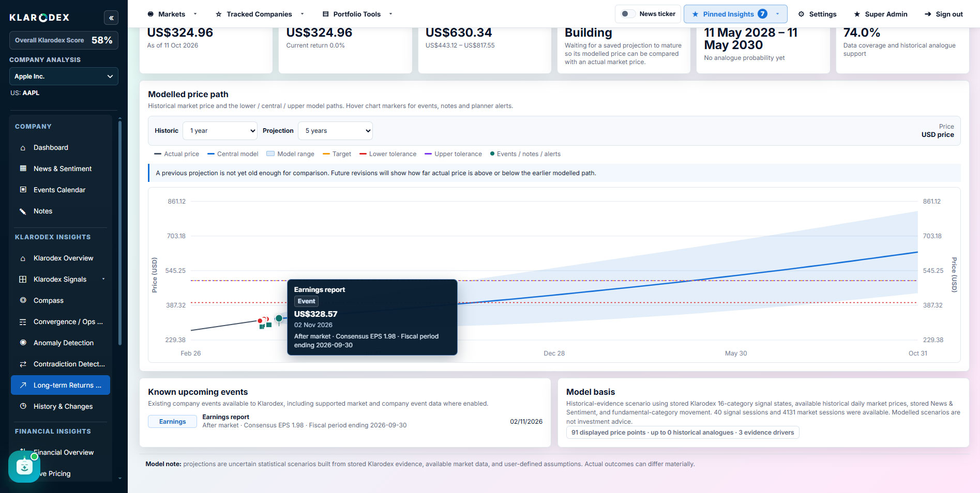Open the chatbot assistant icon
Viewport: 980px width, 493px height.
24,467
